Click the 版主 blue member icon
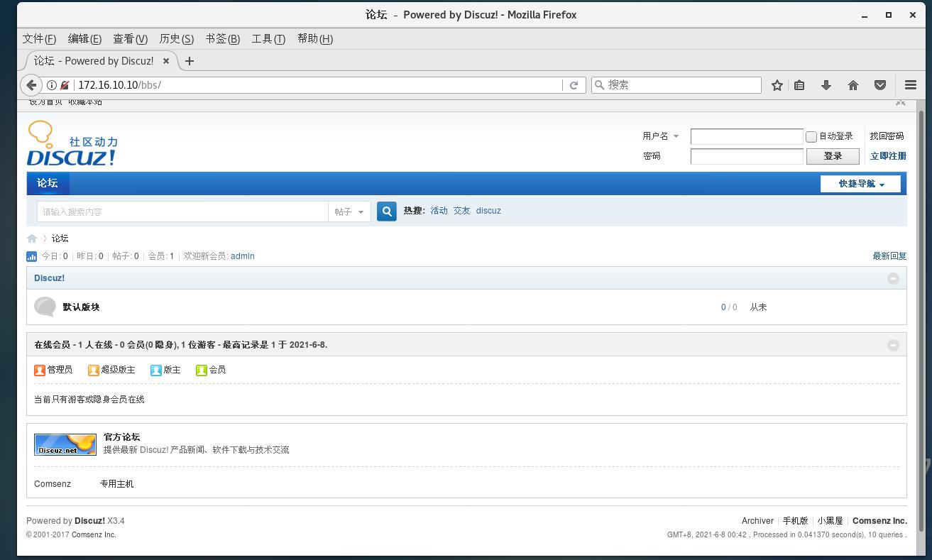The width and height of the screenshot is (932, 560). point(156,370)
